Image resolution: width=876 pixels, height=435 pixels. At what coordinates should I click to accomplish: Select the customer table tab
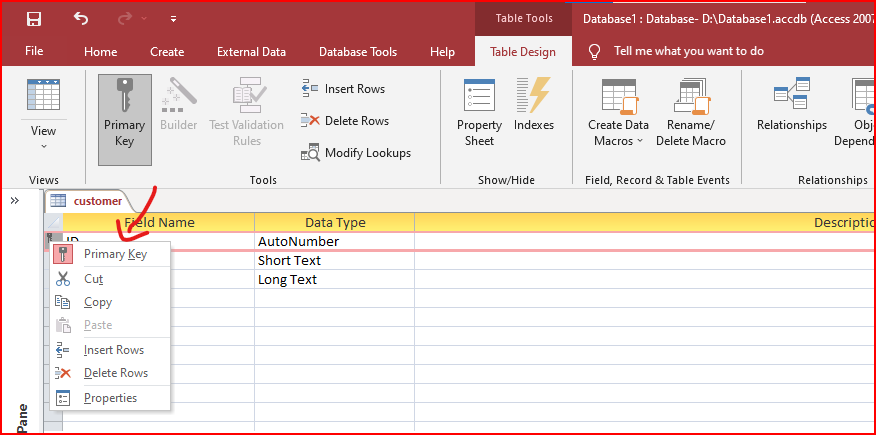pyautogui.click(x=88, y=201)
